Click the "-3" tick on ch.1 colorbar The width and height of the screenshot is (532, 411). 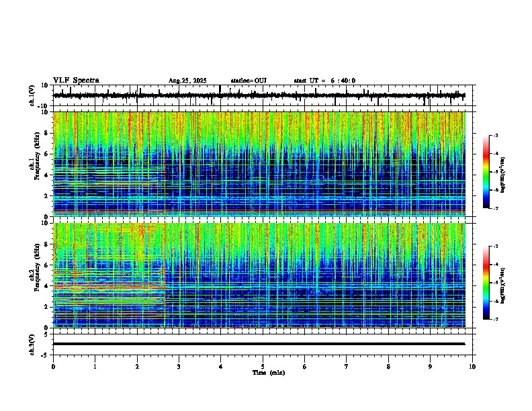pyautogui.click(x=495, y=135)
